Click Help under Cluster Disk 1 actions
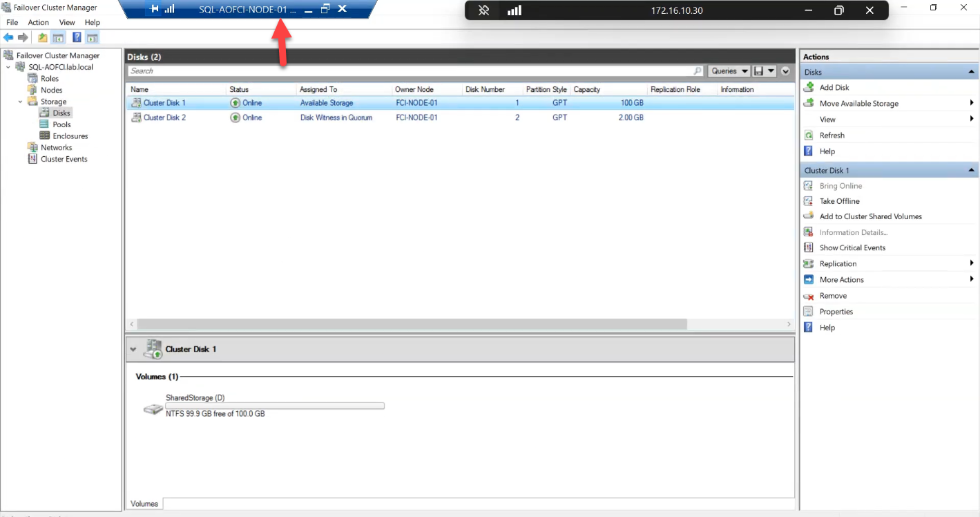The height and width of the screenshot is (517, 980). tap(827, 328)
